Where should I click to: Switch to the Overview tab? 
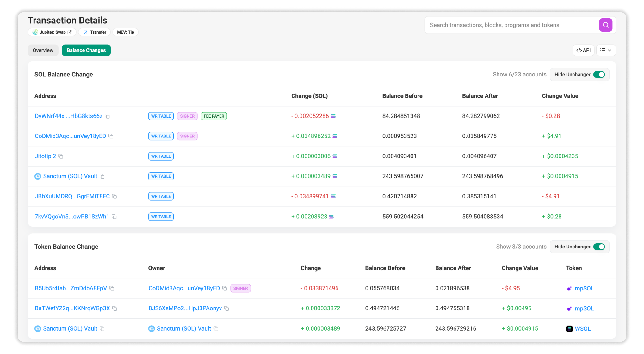(x=43, y=50)
